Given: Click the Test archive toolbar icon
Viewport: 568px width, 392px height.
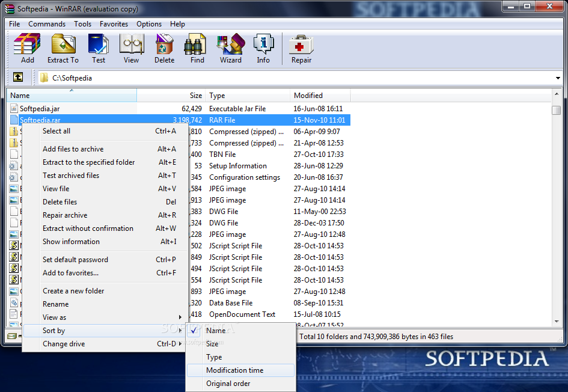Looking at the screenshot, I should coord(98,44).
